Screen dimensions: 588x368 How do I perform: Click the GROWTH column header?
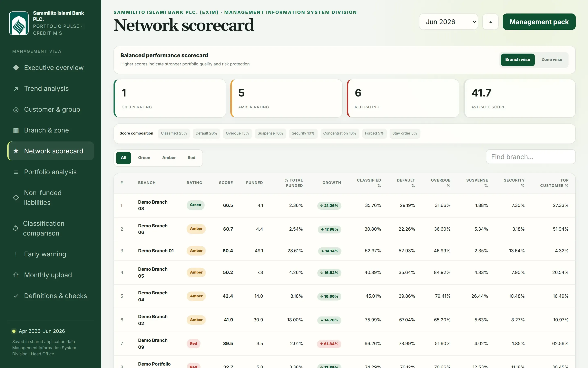point(332,183)
